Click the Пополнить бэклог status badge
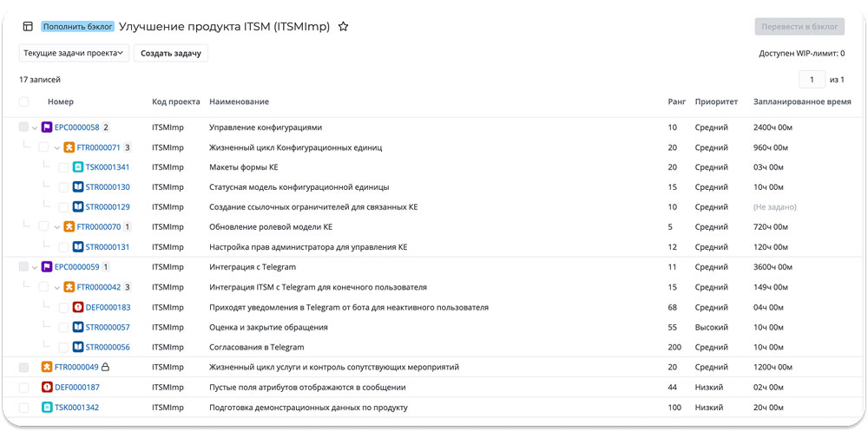The width and height of the screenshot is (868, 431). click(x=77, y=27)
